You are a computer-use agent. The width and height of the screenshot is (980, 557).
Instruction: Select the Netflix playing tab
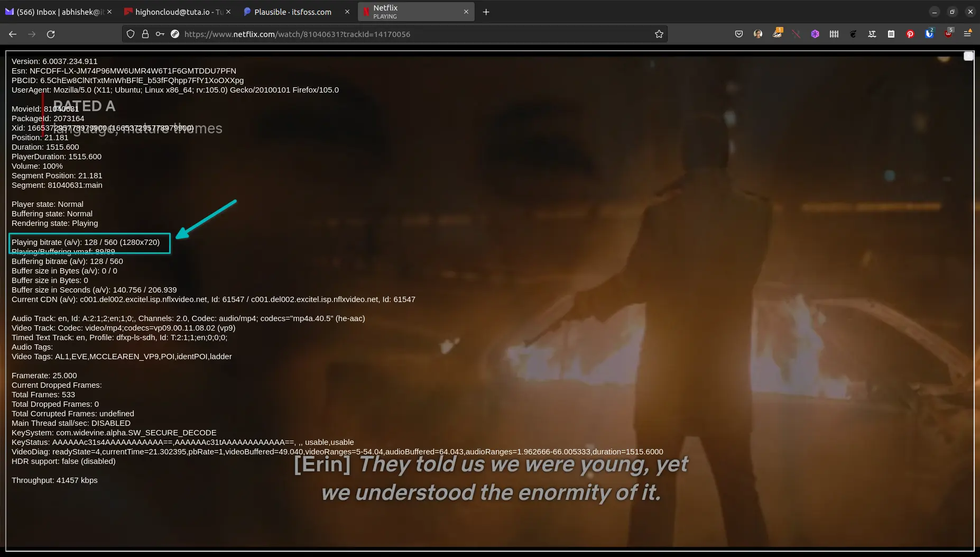tap(416, 12)
